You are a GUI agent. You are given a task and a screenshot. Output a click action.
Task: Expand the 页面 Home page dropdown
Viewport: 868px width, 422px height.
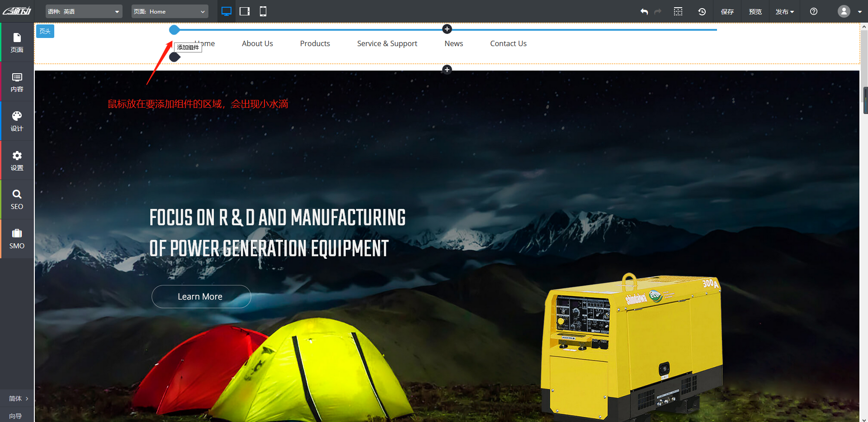[170, 12]
